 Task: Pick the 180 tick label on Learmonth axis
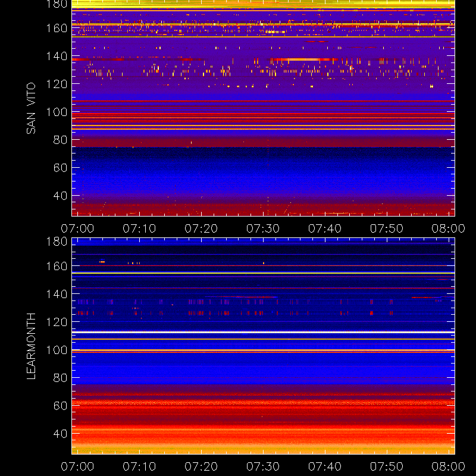(x=57, y=242)
